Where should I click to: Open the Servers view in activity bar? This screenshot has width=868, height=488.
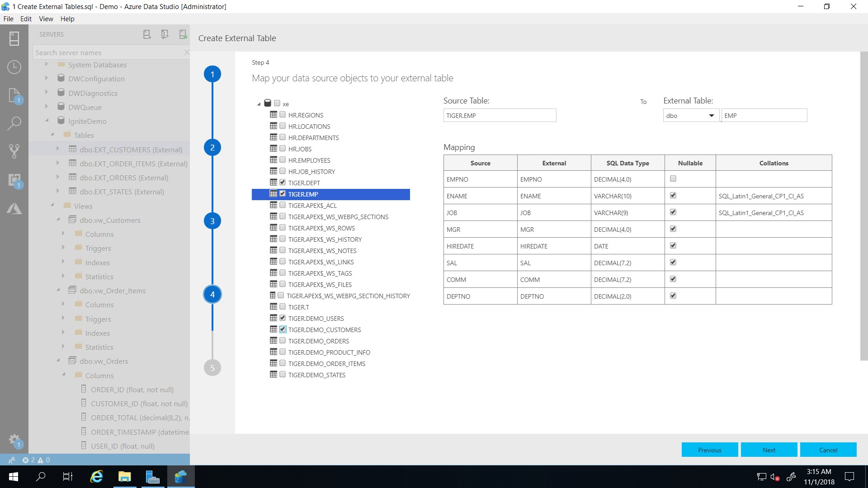(14, 39)
